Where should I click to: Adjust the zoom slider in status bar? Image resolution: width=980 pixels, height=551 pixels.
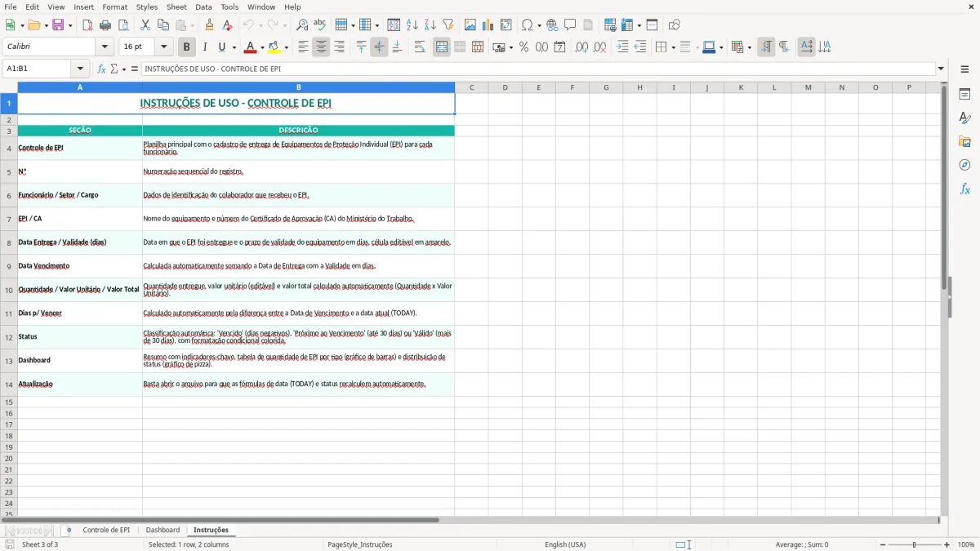pyautogui.click(x=915, y=544)
